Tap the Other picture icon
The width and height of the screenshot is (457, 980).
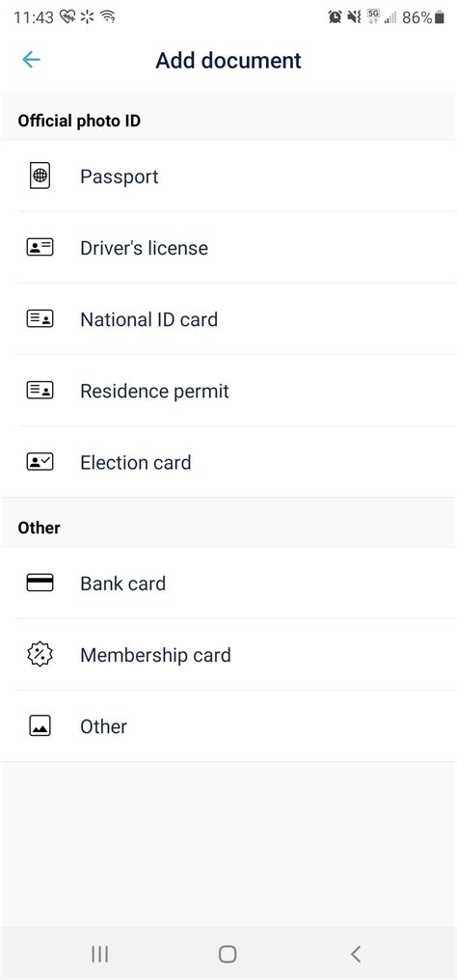[40, 726]
